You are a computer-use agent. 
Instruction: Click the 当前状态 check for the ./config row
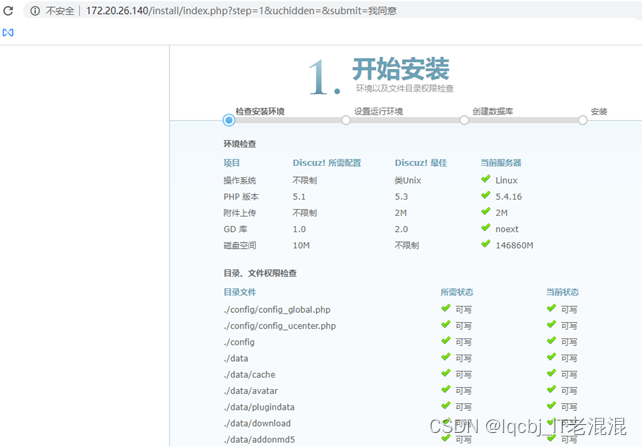(x=552, y=341)
